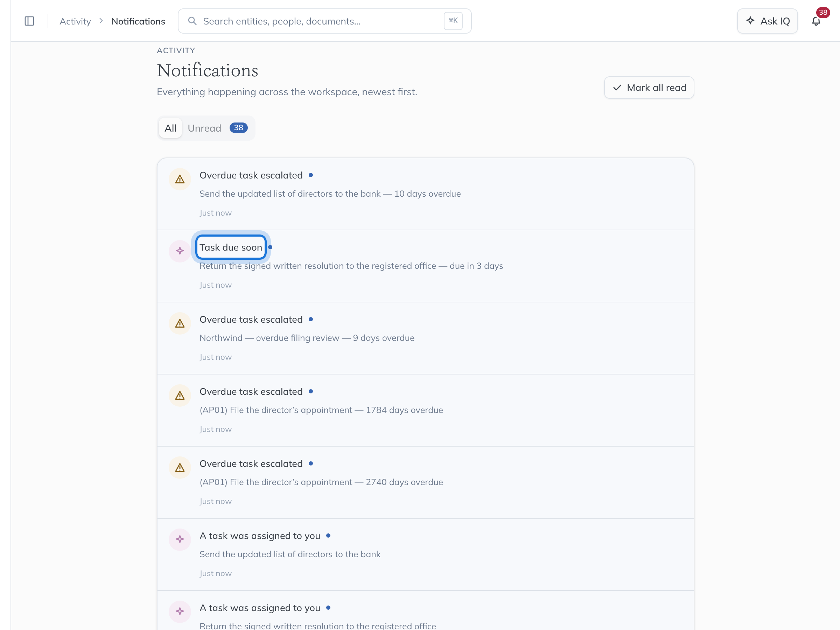Click unread dot on assigned directors-to-bank task
Viewport: 840px width, 630px height.
(329, 536)
